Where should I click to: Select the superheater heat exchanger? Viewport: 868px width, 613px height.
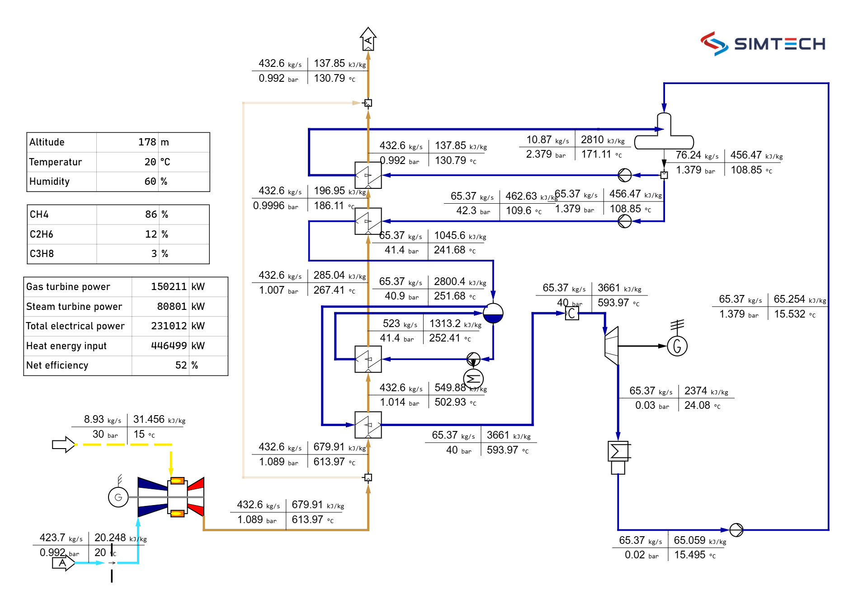pos(368,425)
